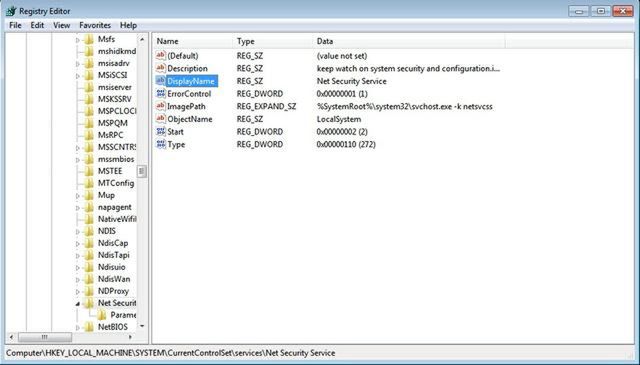This screenshot has height=365, width=640.
Task: Click the Registry Editor title bar icon
Action: 11,11
